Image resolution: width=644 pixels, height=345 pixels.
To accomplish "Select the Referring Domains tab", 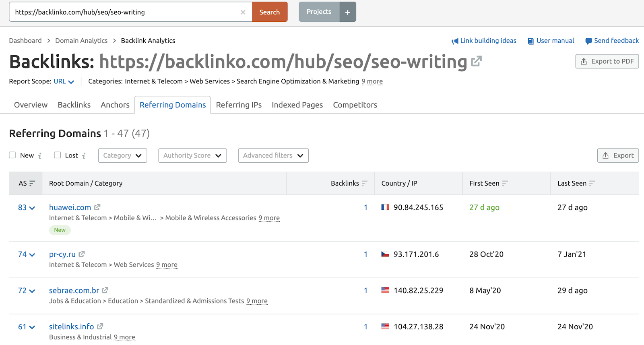I will coord(173,105).
